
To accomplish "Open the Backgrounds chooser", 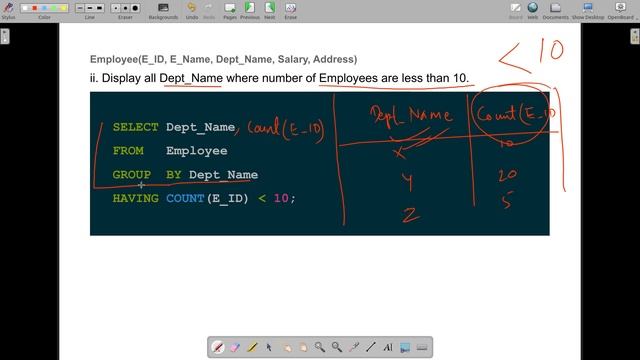I will tap(163, 10).
